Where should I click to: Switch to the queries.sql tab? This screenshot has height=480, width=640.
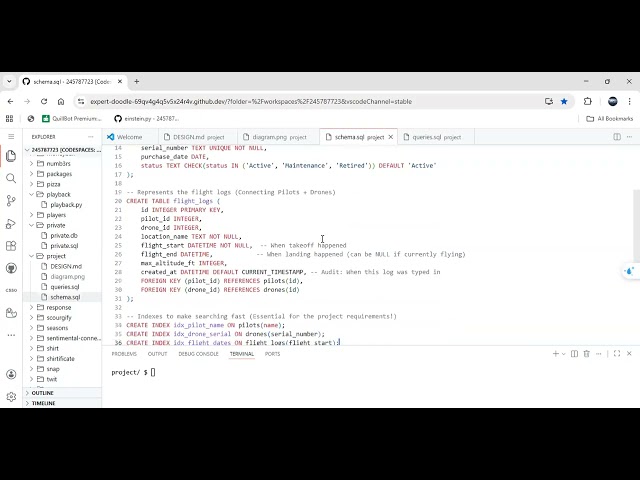436,137
